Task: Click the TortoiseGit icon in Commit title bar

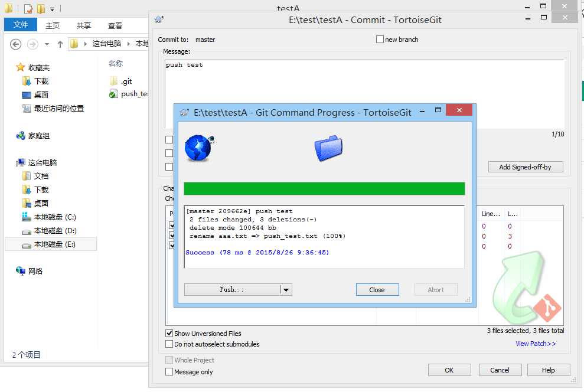Action: point(159,19)
